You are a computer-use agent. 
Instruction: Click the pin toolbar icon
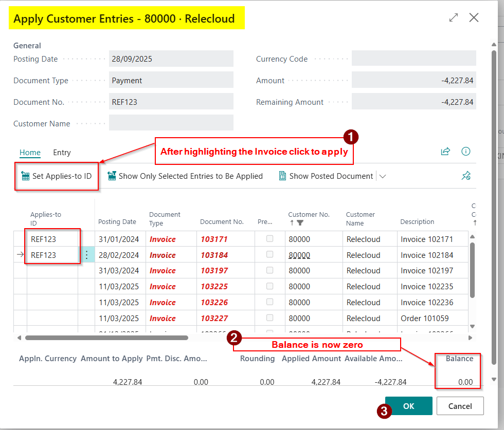[466, 176]
